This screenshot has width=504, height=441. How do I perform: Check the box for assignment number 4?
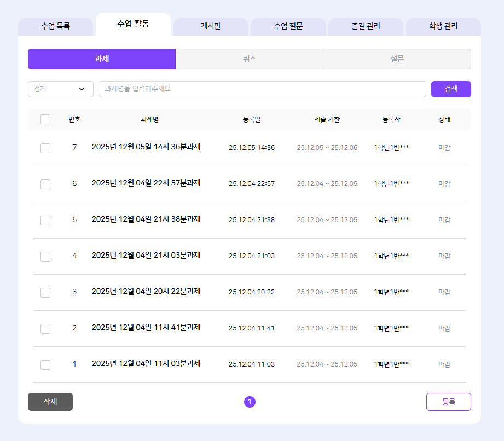pos(45,256)
